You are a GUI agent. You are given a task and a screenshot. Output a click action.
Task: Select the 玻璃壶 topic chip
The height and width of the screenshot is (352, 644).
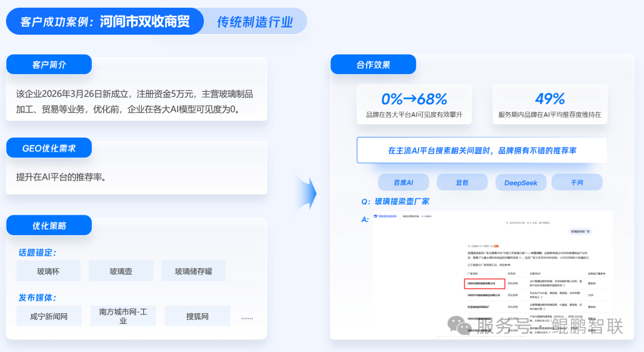pos(120,271)
